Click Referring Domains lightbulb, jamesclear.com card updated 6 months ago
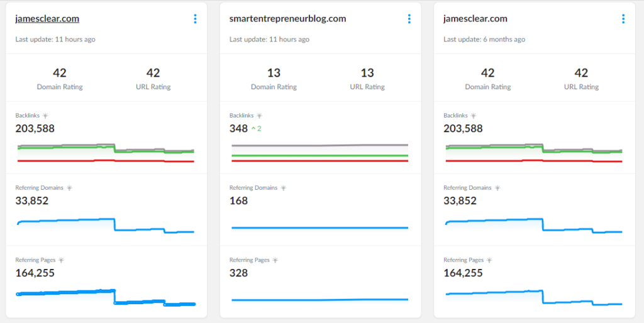The image size is (644, 323). click(497, 188)
